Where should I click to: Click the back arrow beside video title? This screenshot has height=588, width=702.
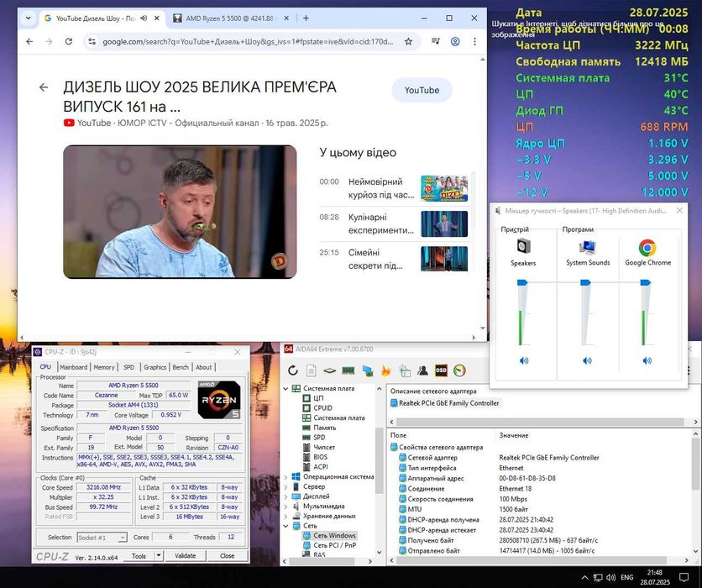pos(44,87)
